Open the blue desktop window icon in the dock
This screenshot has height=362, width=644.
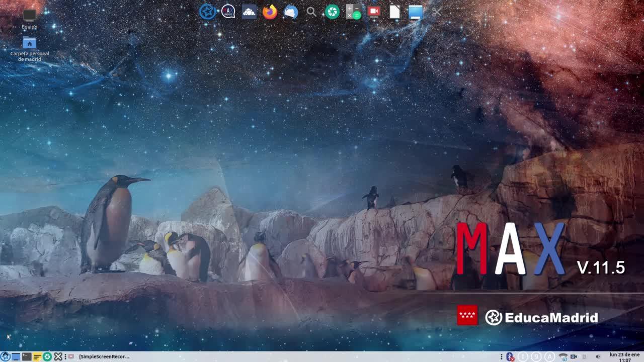point(416,12)
